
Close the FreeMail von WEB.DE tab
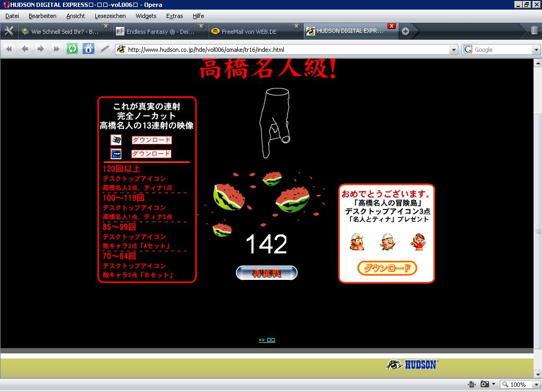pyautogui.click(x=296, y=26)
